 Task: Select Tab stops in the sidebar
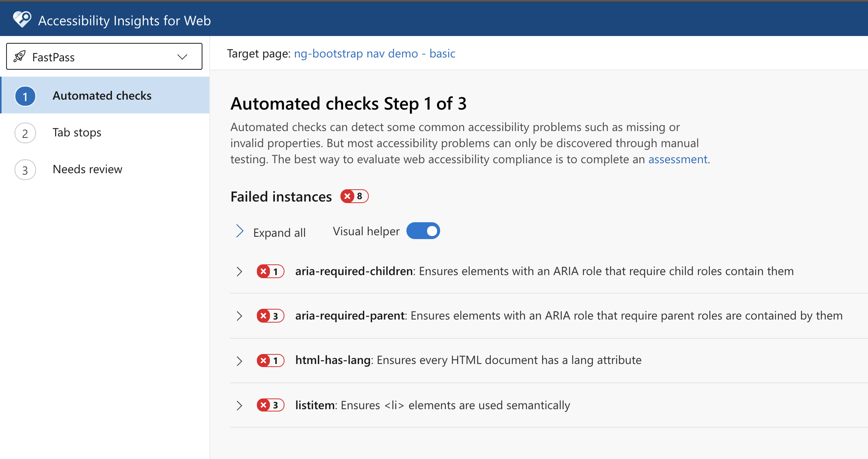(x=77, y=133)
